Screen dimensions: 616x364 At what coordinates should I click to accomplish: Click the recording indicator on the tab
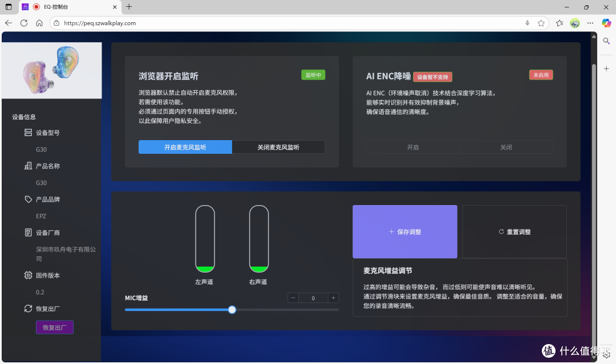[x=36, y=7]
